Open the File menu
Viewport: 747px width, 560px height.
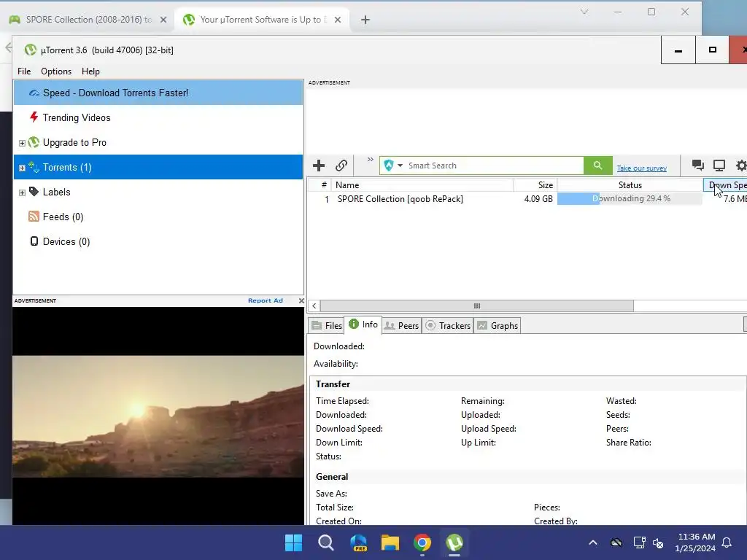(24, 71)
